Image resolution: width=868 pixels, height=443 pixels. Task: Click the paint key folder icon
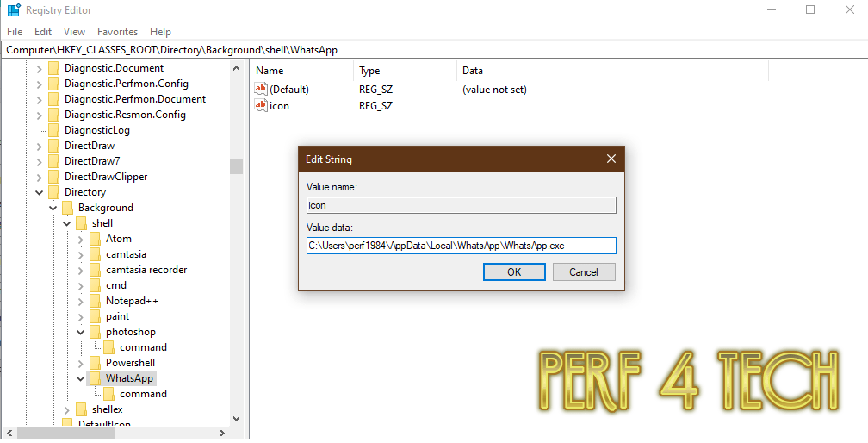[96, 316]
